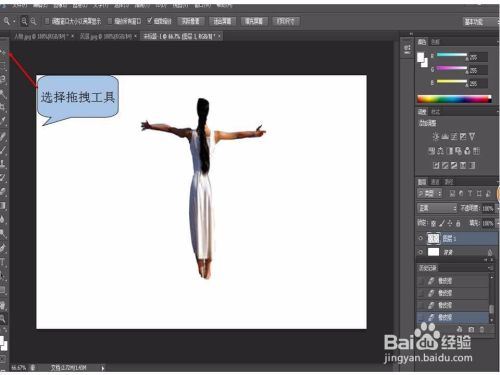Select the Magic Wand tool
Image resolution: width=500 pixels, height=375 pixels.
pyautogui.click(x=3, y=93)
